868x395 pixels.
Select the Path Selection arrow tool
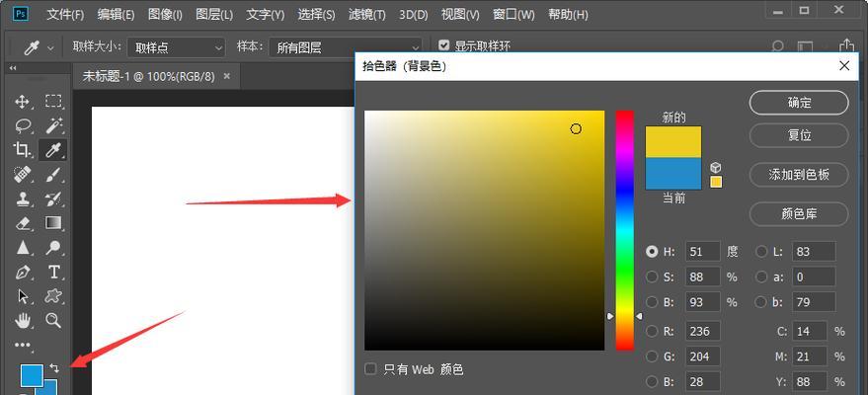[x=22, y=296]
